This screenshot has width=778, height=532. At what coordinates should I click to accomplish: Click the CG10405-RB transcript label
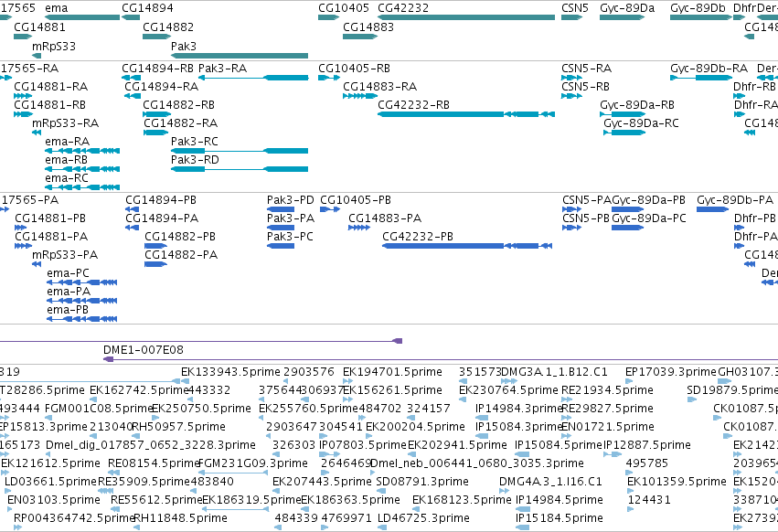[x=355, y=68]
